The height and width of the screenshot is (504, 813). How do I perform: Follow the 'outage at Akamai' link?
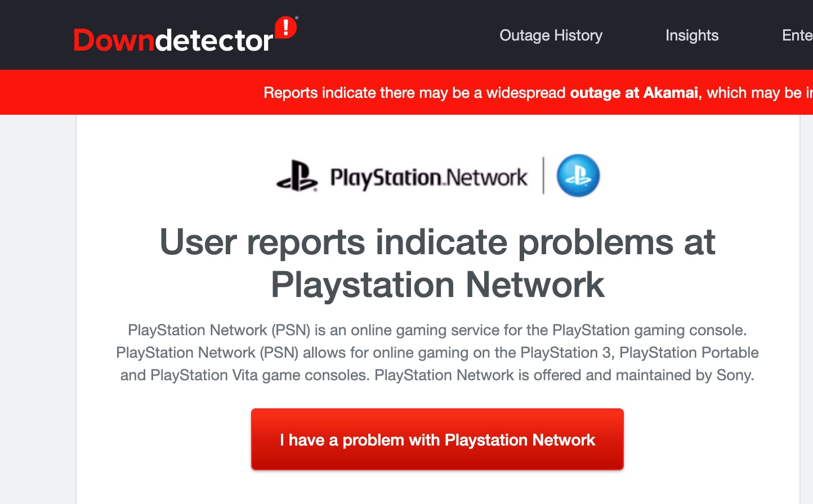[x=634, y=93]
